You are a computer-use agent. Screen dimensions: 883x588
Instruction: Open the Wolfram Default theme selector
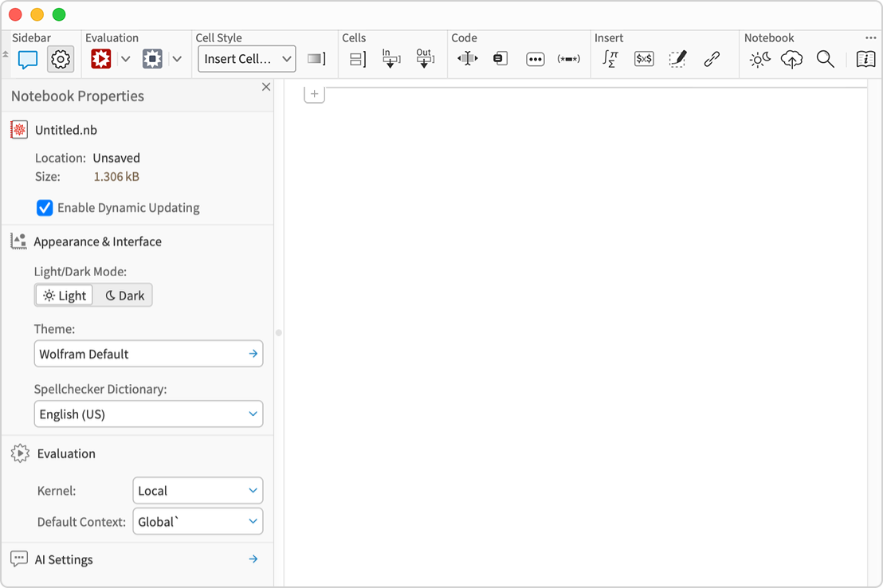point(149,354)
